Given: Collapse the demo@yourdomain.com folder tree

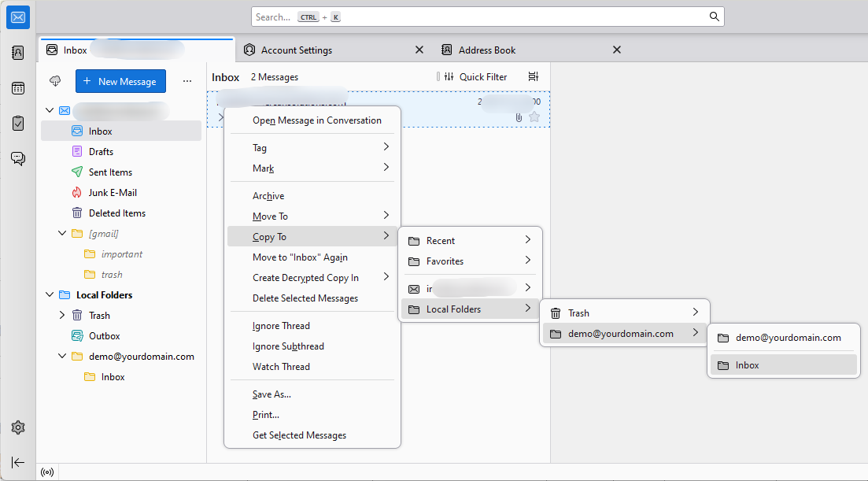Looking at the screenshot, I should tap(61, 356).
